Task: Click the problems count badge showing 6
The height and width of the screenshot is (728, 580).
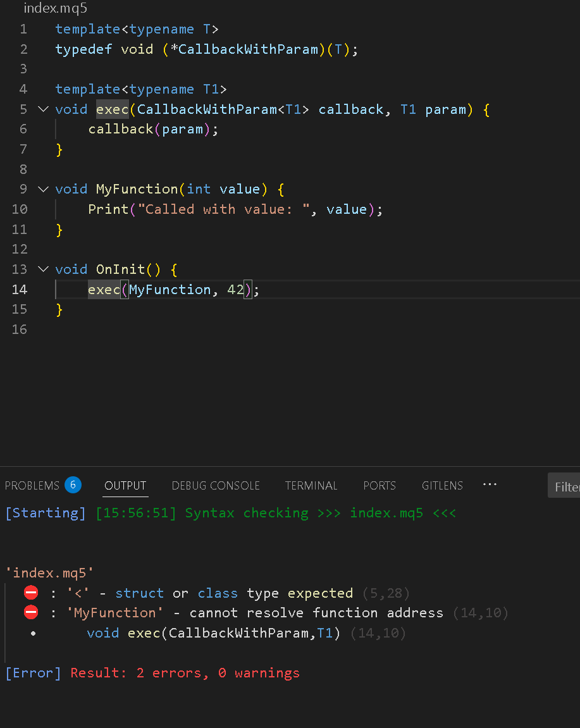Action: pyautogui.click(x=73, y=485)
